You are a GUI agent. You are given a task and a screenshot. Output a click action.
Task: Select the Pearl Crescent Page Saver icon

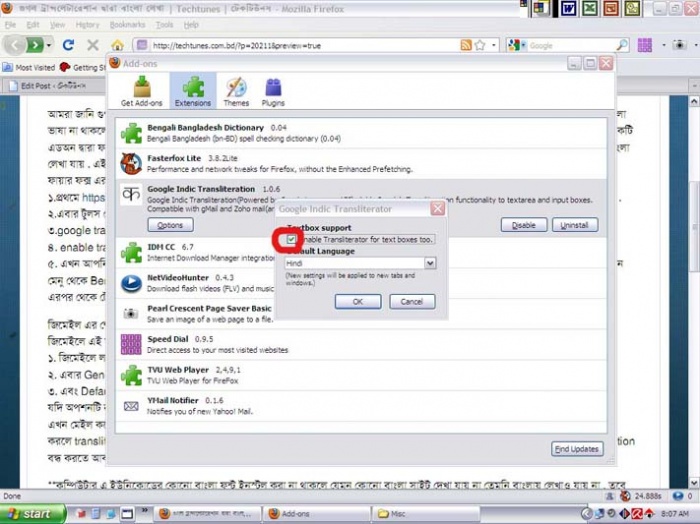(131, 314)
